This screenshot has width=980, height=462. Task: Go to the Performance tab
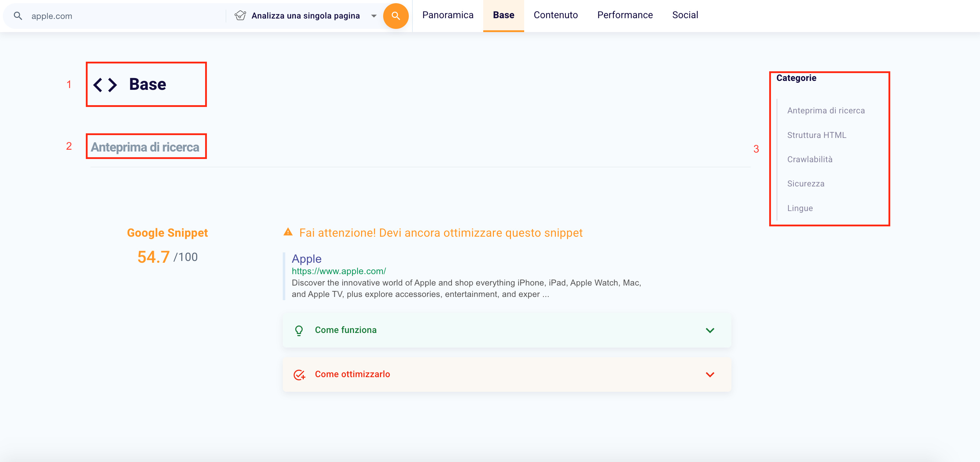[625, 15]
